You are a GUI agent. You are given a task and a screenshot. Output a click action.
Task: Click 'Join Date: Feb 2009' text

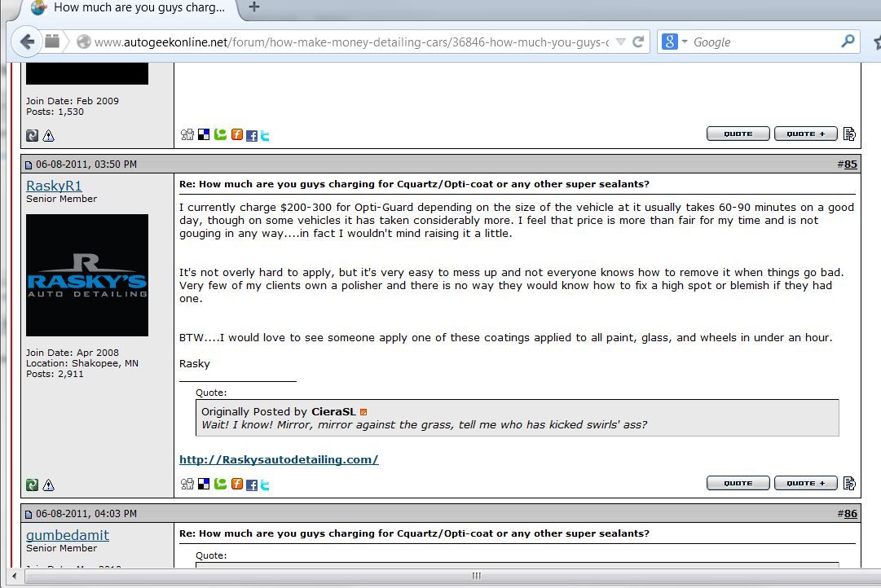(73, 101)
